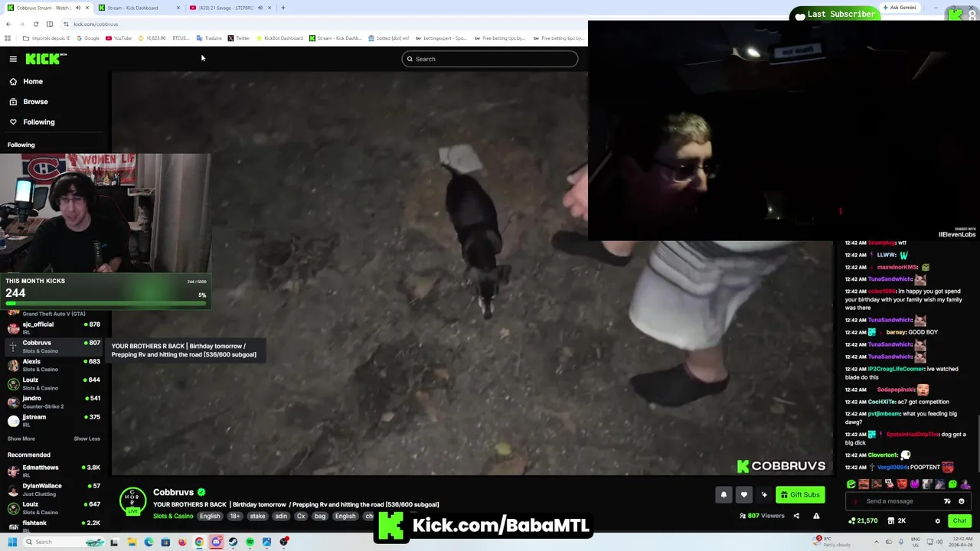Open jjstream IRL channel
The height and width of the screenshot is (551, 980).
click(54, 420)
